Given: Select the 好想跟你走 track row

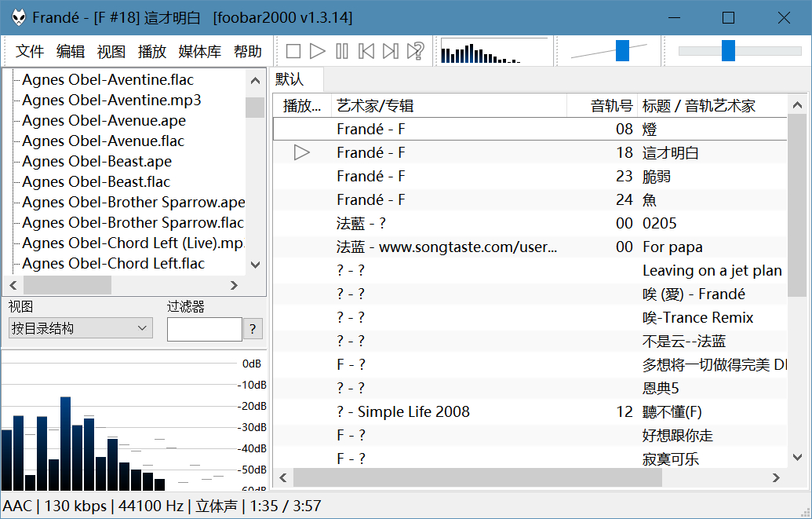Looking at the screenshot, I should pyautogui.click(x=530, y=435).
